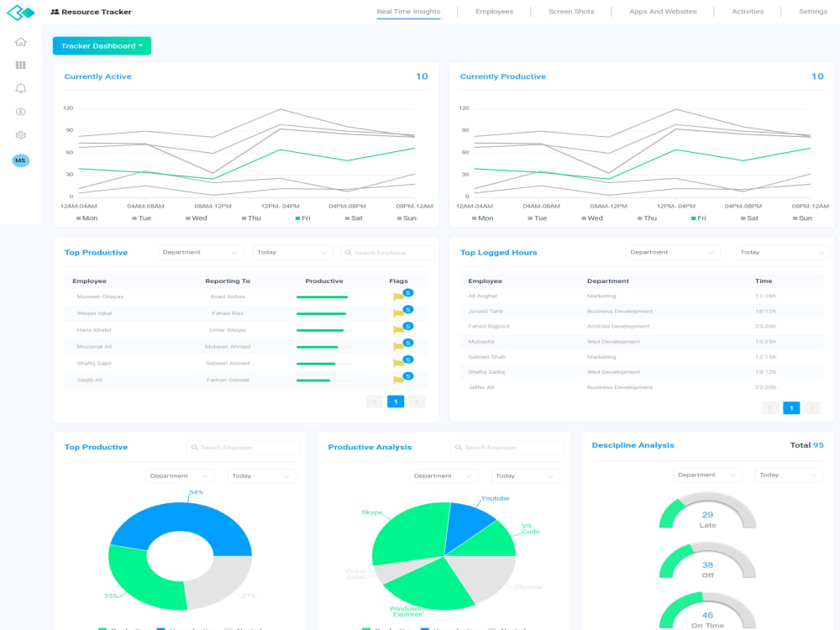Image resolution: width=840 pixels, height=630 pixels.
Task: Click the dollar billing icon in sidebar
Action: click(20, 112)
